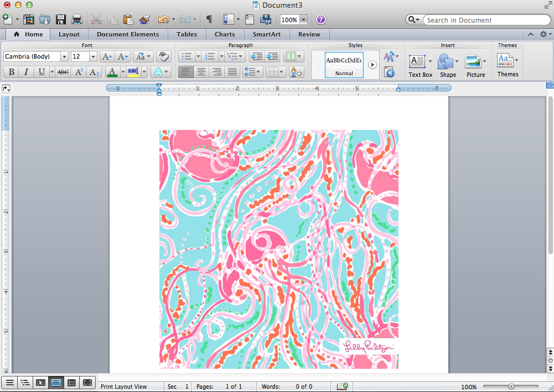Click the Text Box insert button
Image resolution: width=554 pixels, height=392 pixels.
click(420, 66)
